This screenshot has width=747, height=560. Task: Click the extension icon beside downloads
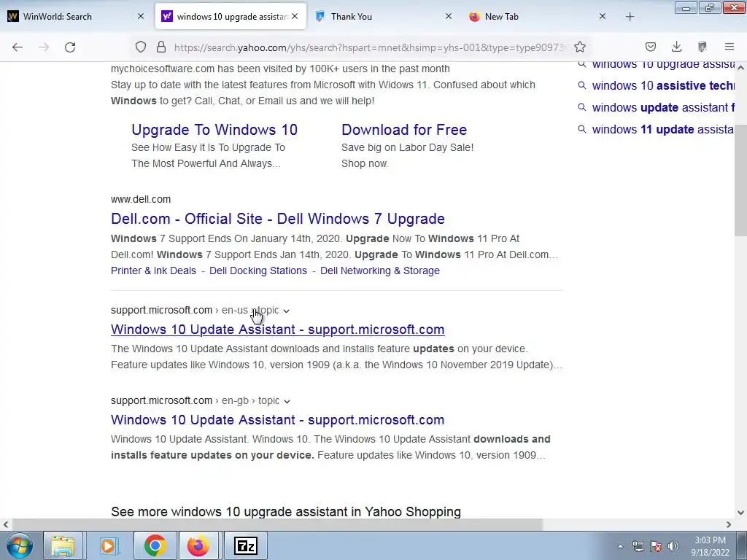click(703, 47)
